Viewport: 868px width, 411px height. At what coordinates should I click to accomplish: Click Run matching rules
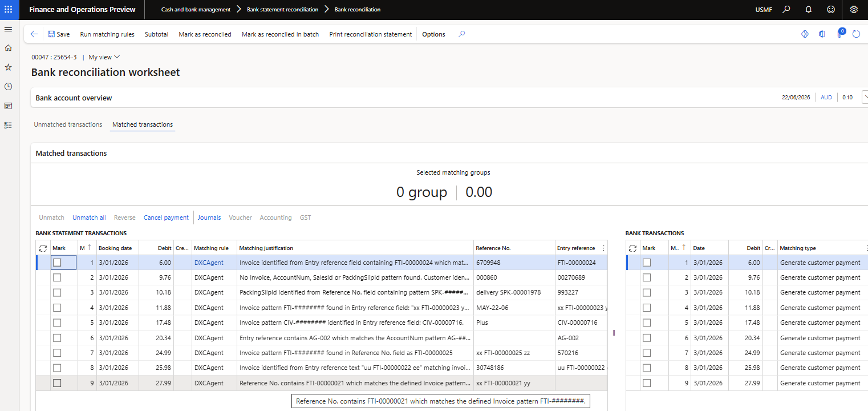click(107, 34)
